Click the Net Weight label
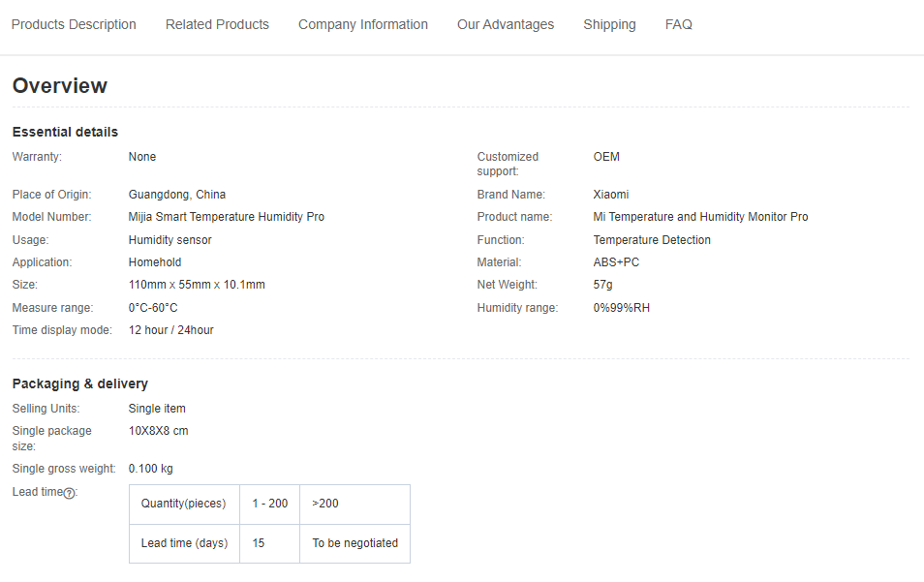This screenshot has width=924, height=582. coord(507,285)
